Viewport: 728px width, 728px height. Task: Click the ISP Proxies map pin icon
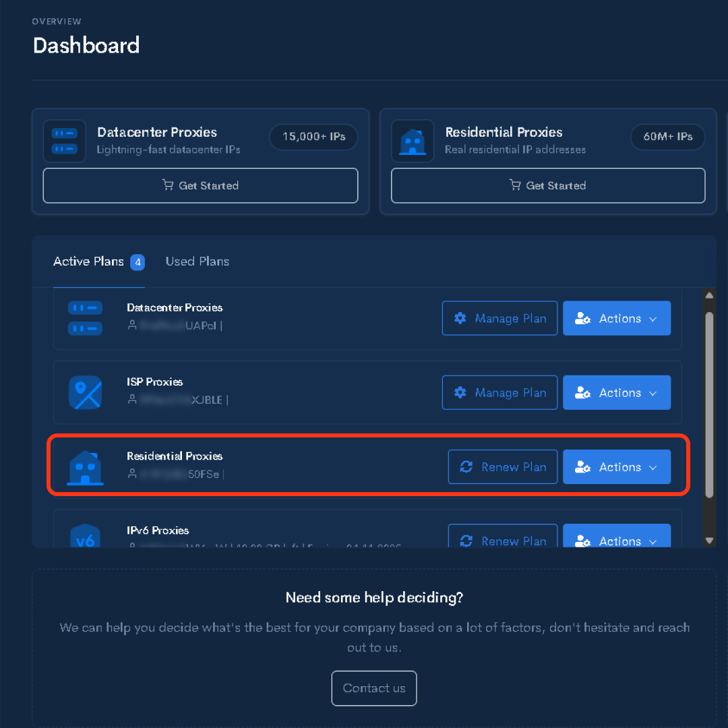coord(85,392)
